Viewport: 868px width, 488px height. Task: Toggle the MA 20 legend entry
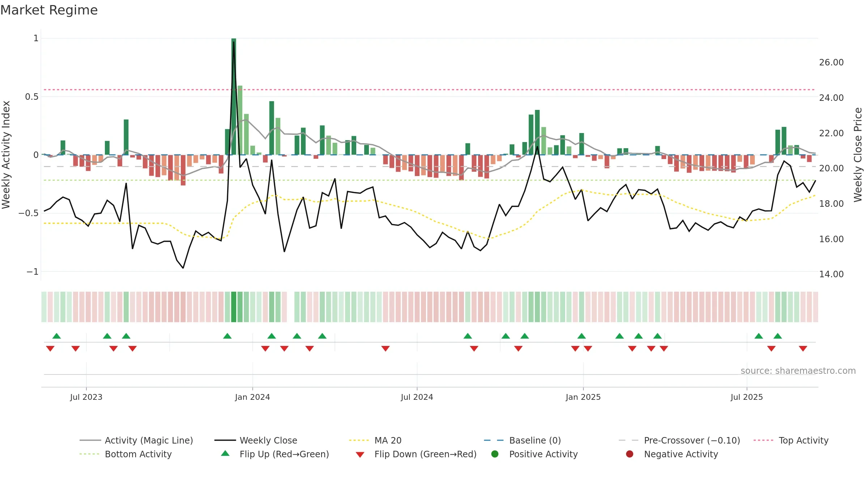[375, 440]
